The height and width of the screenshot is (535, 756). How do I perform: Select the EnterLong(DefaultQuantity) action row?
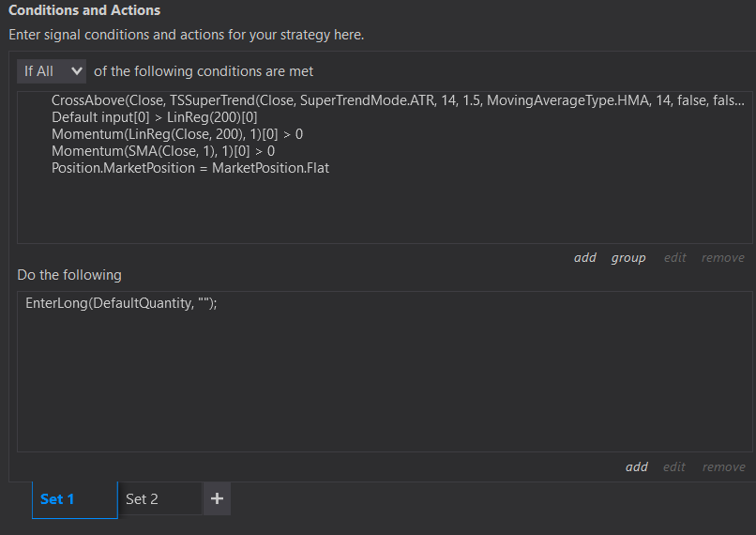coord(122,304)
